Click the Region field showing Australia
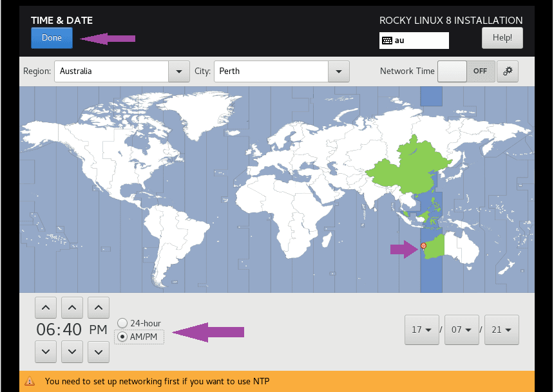The image size is (554, 392). click(x=111, y=71)
